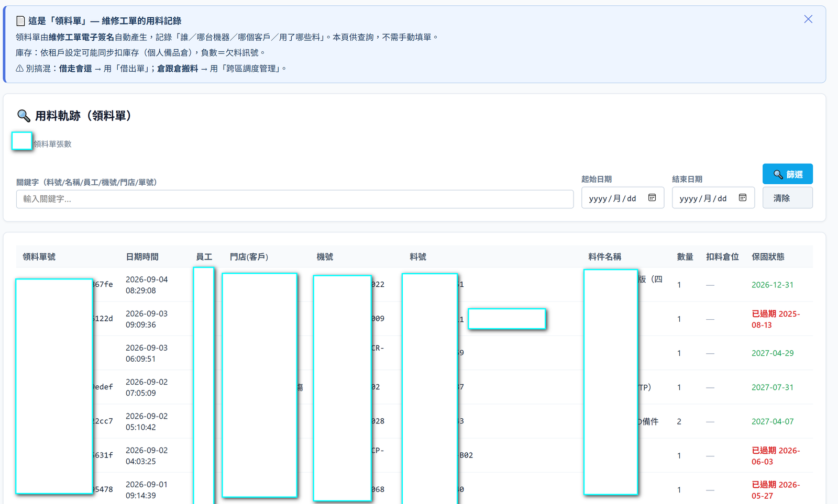The image size is (838, 504).
Task: Click warranty date 2027-07-31
Action: pyautogui.click(x=773, y=387)
